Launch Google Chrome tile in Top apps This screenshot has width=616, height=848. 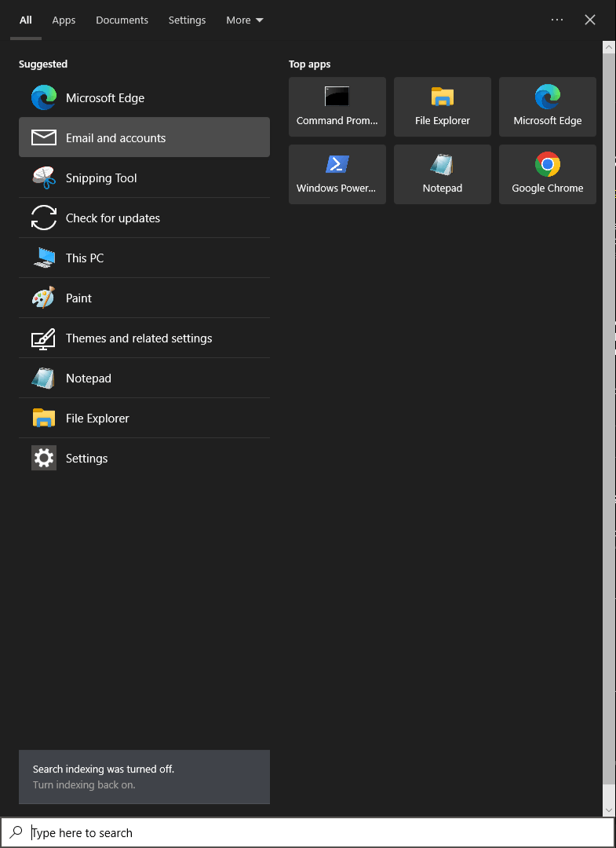pyautogui.click(x=548, y=174)
